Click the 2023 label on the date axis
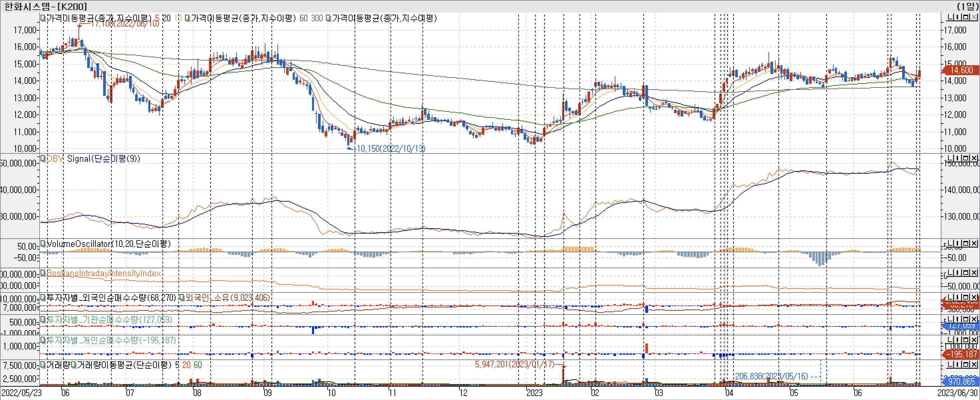Image resolution: width=980 pixels, height=400 pixels. (x=534, y=393)
